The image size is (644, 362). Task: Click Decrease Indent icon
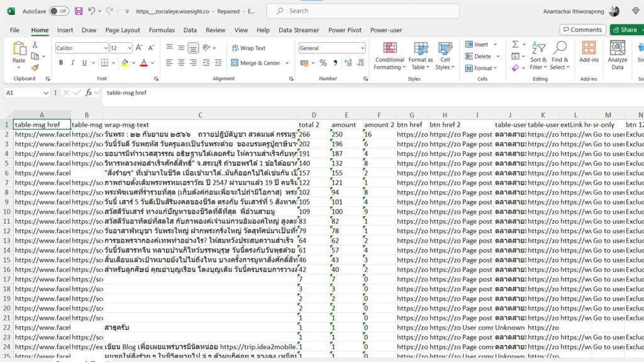tap(206, 63)
